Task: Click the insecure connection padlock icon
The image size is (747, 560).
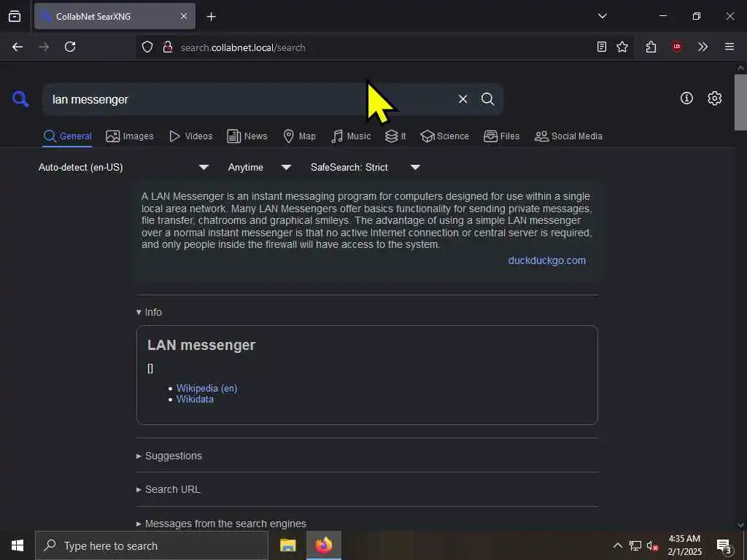Action: (168, 47)
